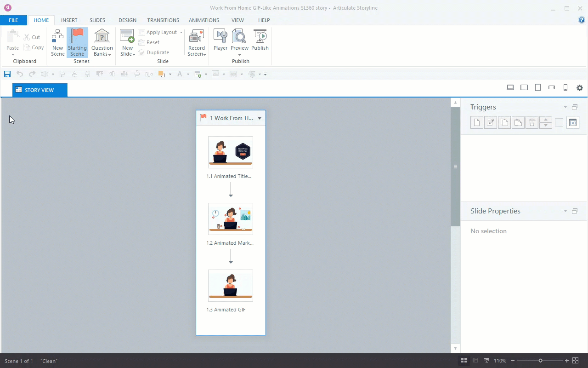Click the Save icon in quick toolbar

[7, 74]
